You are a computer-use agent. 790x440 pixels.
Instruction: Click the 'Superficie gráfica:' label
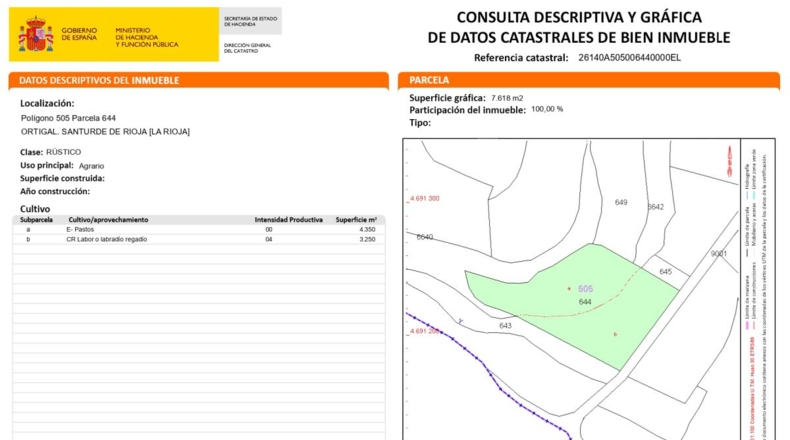click(x=447, y=98)
